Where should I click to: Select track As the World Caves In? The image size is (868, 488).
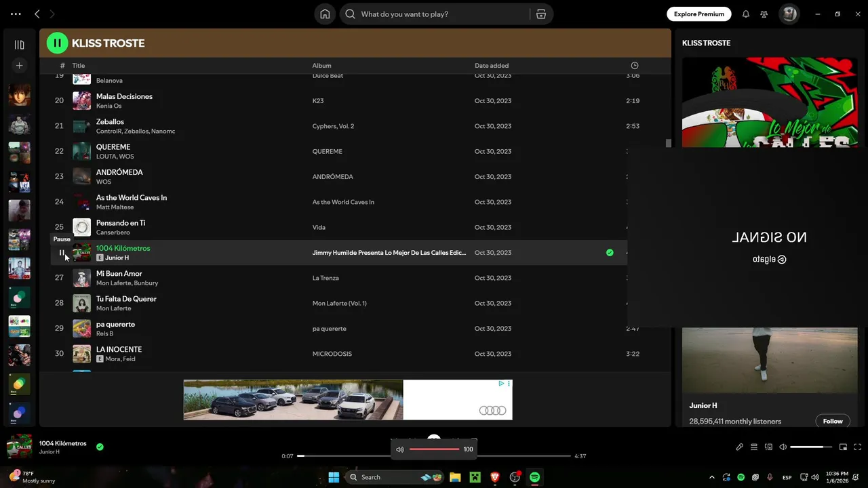pyautogui.click(x=132, y=197)
